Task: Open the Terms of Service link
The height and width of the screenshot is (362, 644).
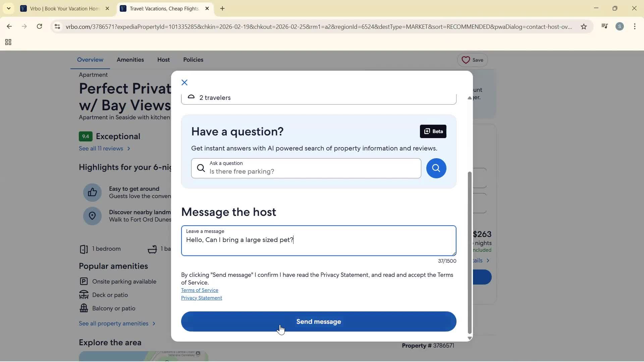Action: tap(200, 290)
